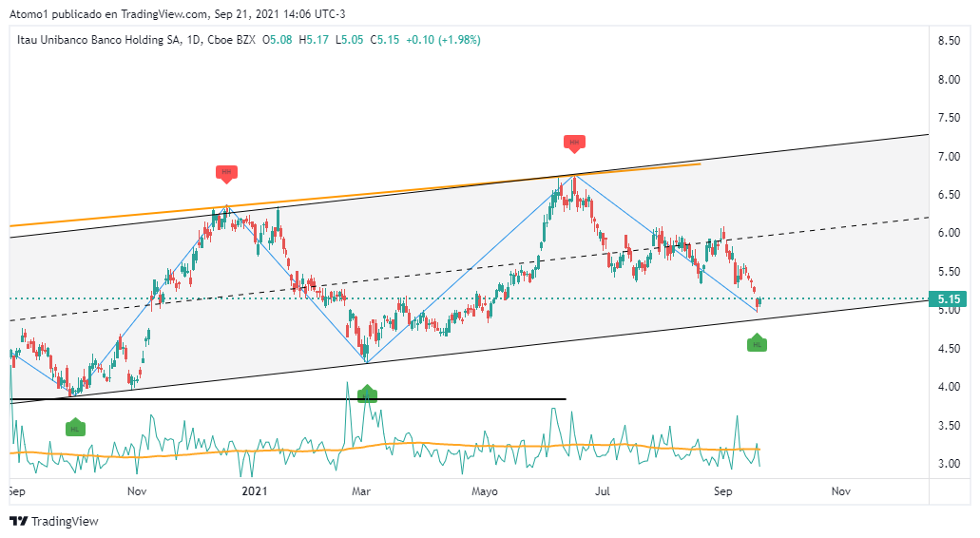Select the red HH marker above the June 2021 peak
This screenshot has width=980, height=538.
pyautogui.click(x=573, y=143)
